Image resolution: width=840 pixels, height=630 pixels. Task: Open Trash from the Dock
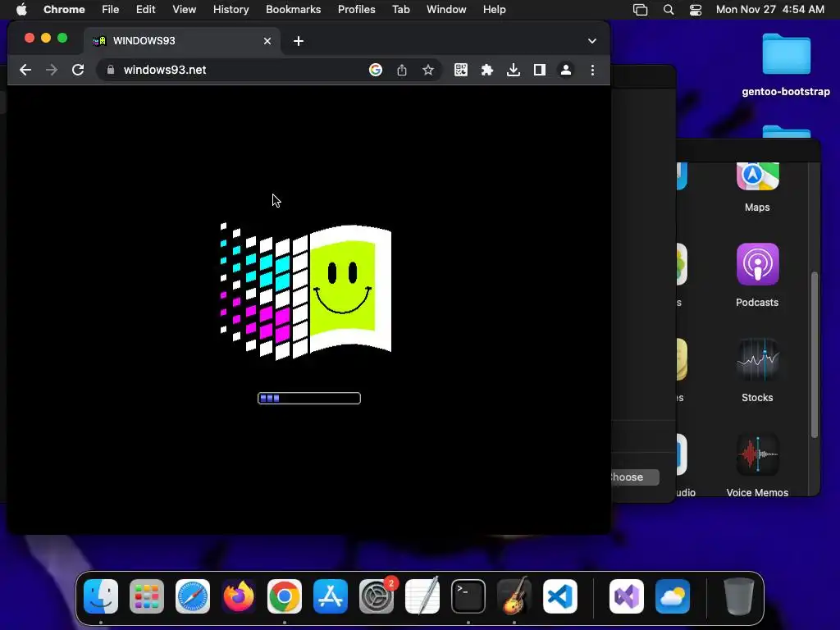[x=739, y=596]
